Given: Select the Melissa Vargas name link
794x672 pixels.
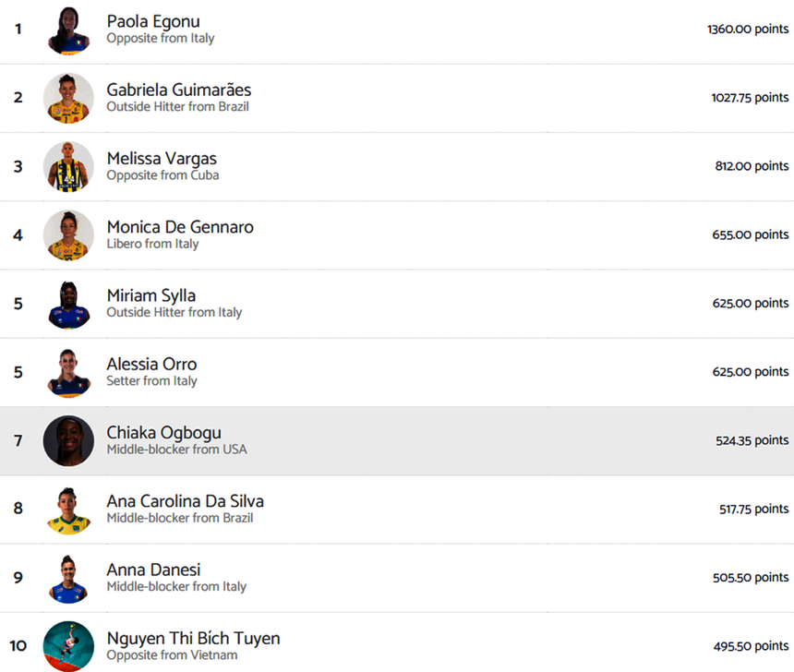Looking at the screenshot, I should coord(162,159).
